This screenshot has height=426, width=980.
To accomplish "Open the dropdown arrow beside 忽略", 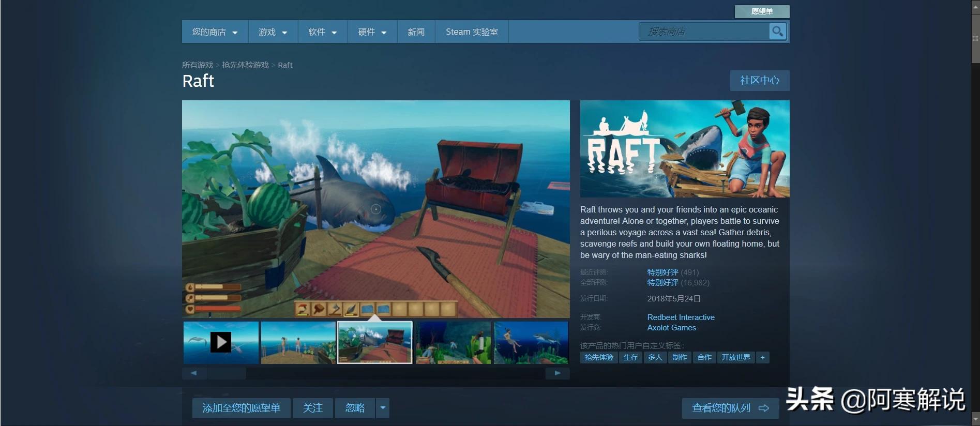I will pos(383,408).
